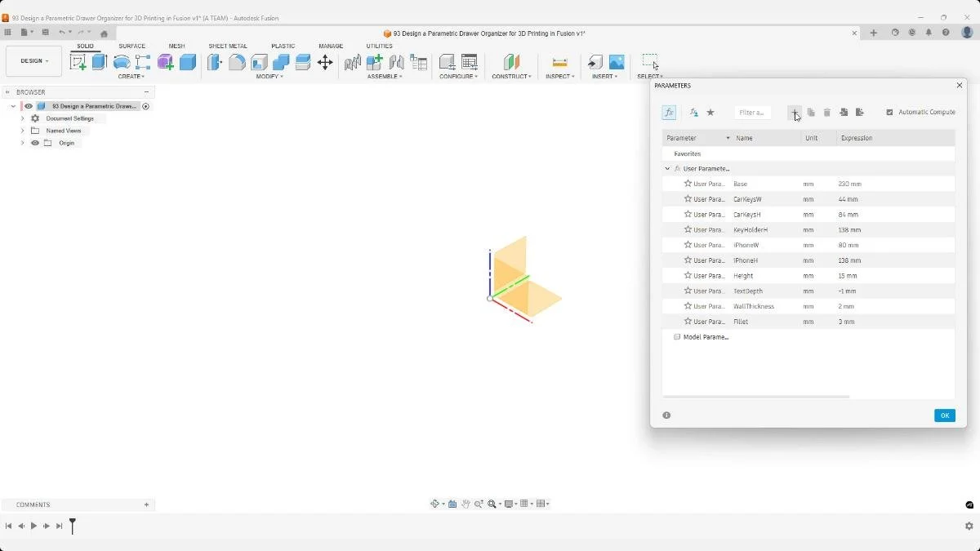Favorite the Base parameter star
980x551 pixels.
coord(688,184)
